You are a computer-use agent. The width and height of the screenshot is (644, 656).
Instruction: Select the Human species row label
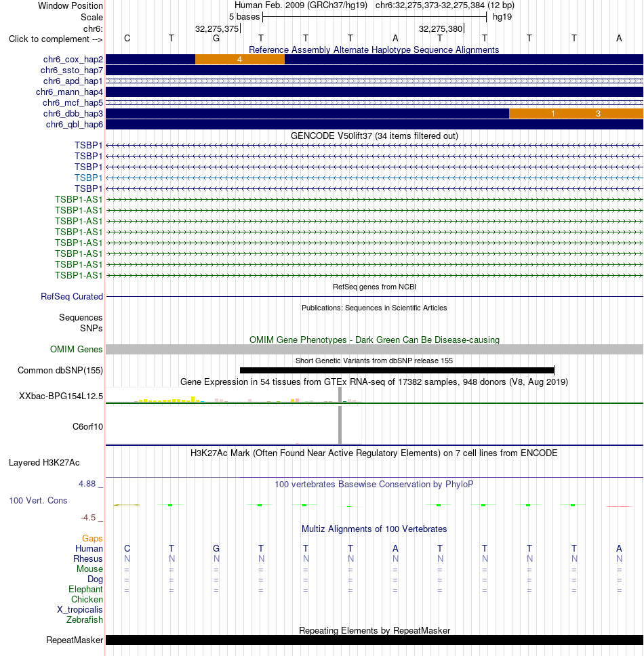tap(89, 548)
